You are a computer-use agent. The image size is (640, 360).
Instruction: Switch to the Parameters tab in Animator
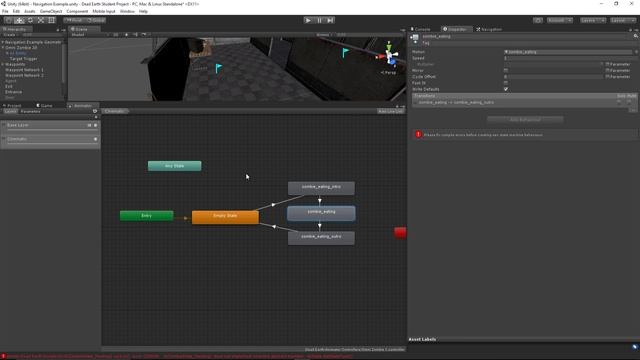30,111
